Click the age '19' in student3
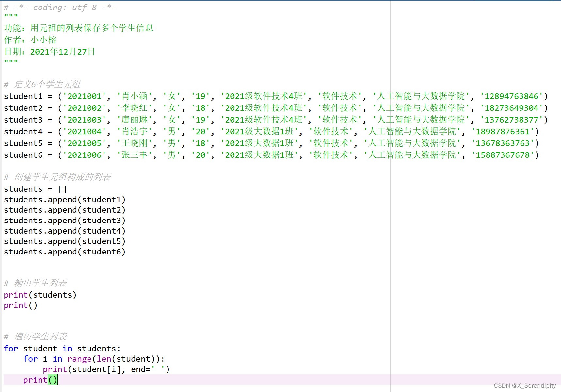The width and height of the screenshot is (561, 392). click(200, 120)
